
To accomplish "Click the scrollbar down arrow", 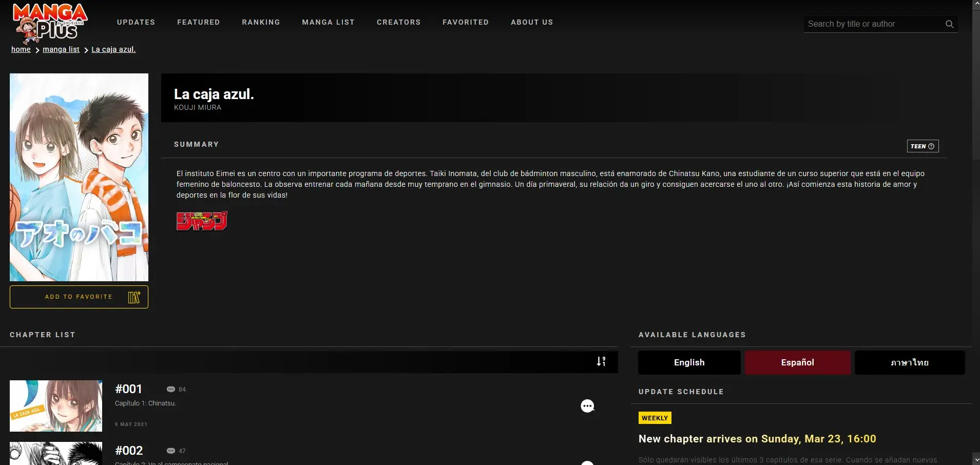I will tap(976, 459).
